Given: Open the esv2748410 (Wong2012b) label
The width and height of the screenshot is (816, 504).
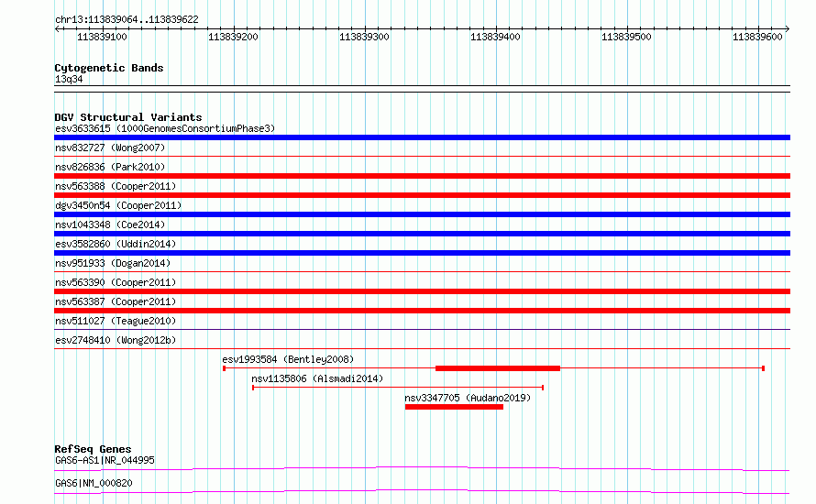Looking at the screenshot, I should pyautogui.click(x=116, y=340).
